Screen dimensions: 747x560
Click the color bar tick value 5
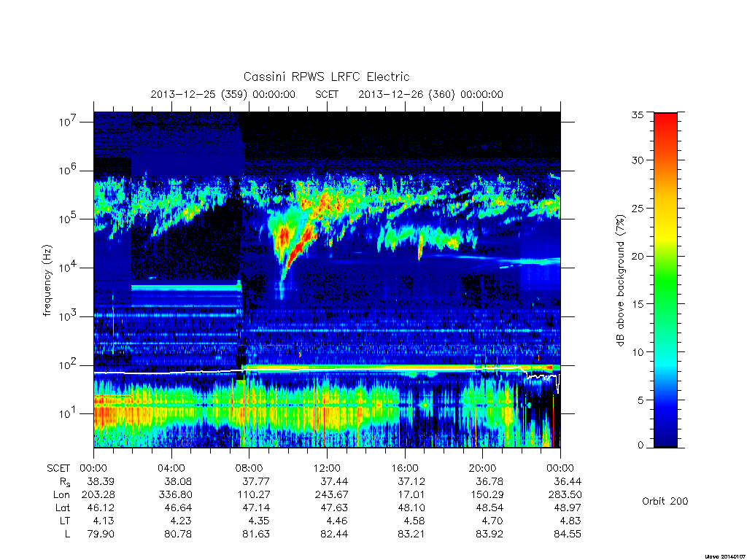[x=640, y=400]
